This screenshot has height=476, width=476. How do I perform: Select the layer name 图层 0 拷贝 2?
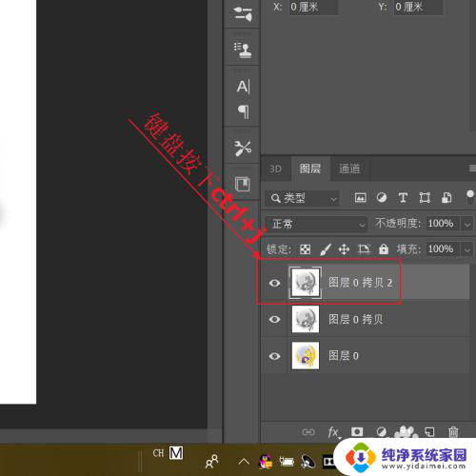tap(361, 283)
